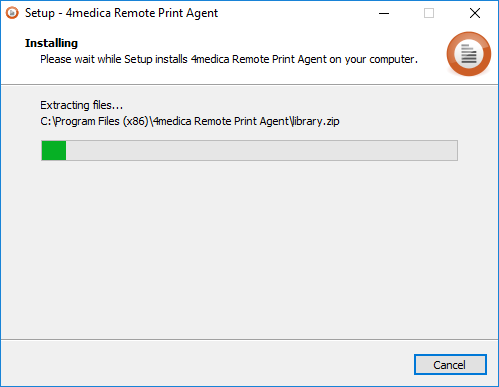Click the greyed-out maximize button
The image size is (499, 387).
coord(429,13)
